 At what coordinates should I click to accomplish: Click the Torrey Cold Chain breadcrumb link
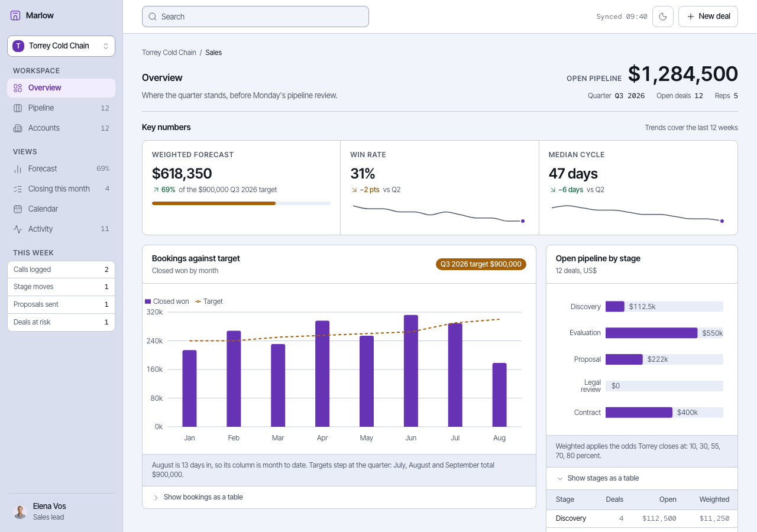point(169,53)
